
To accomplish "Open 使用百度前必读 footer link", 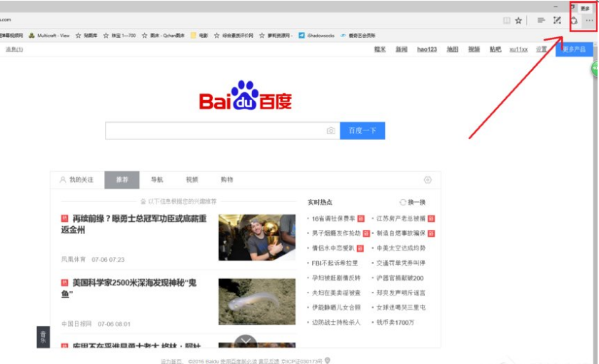I will pos(238,361).
